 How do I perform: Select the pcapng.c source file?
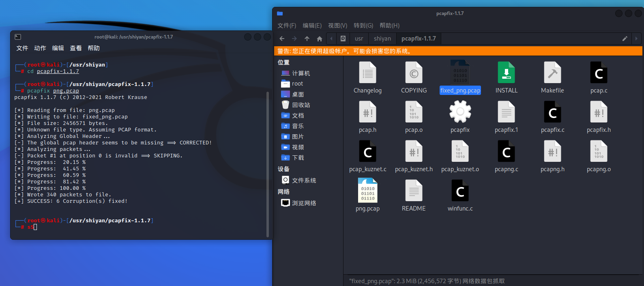[x=506, y=152]
